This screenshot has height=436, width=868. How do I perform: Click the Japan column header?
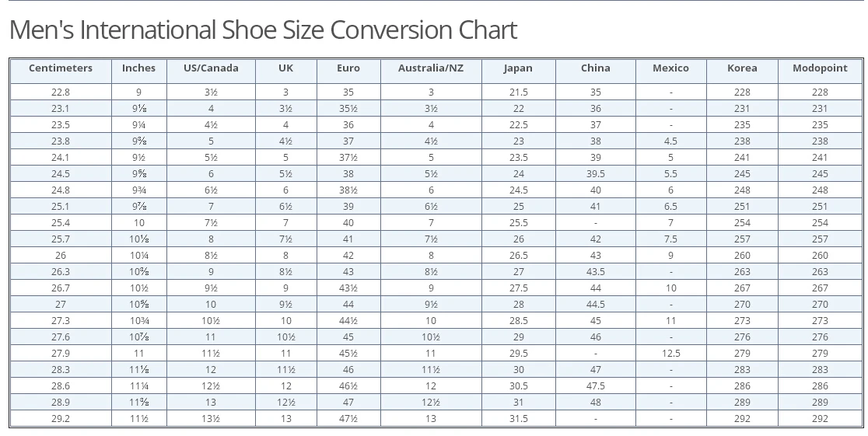point(518,68)
